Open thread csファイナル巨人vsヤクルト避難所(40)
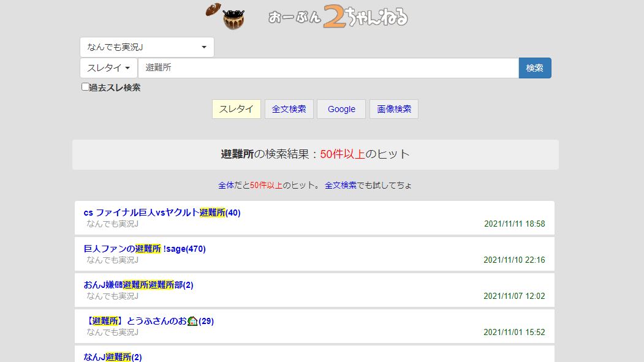Viewport: 644px width, 362px height. (x=162, y=213)
